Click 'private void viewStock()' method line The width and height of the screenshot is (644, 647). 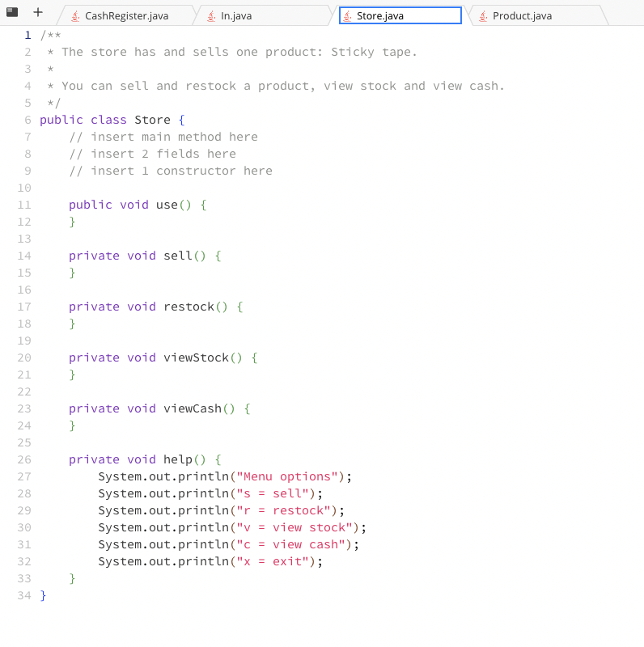[163, 357]
